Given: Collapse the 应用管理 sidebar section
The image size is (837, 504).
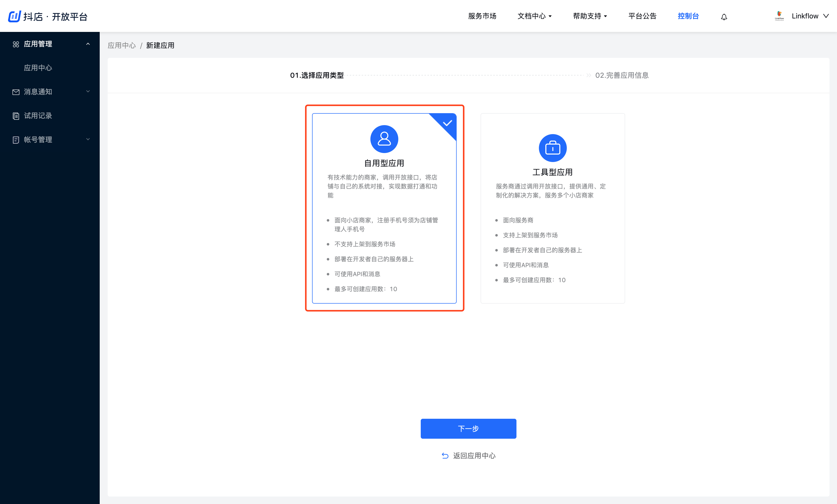Looking at the screenshot, I should (x=88, y=44).
